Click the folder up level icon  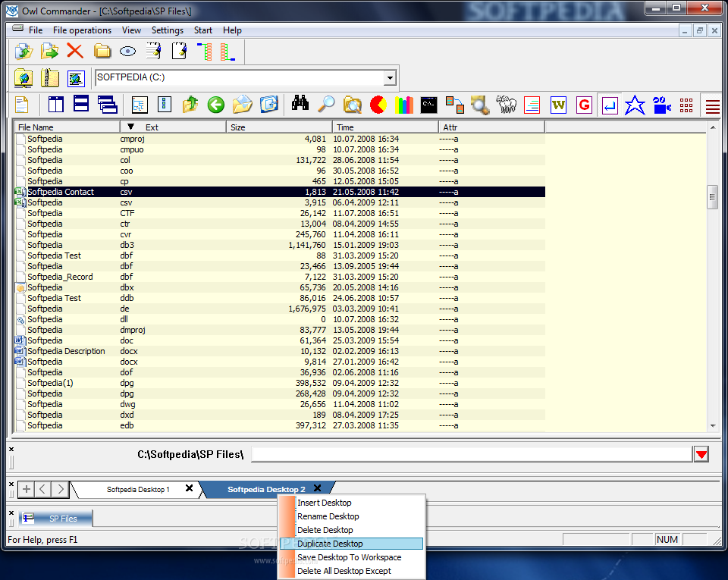tap(190, 105)
